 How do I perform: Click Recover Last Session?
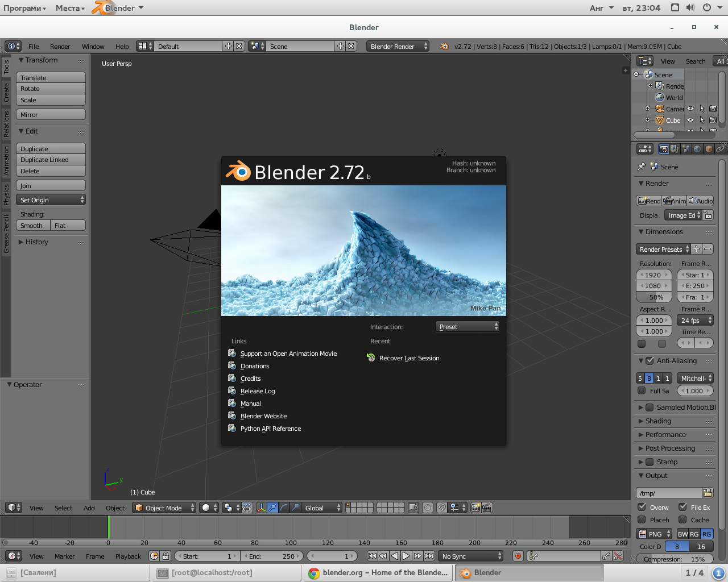[x=409, y=358]
